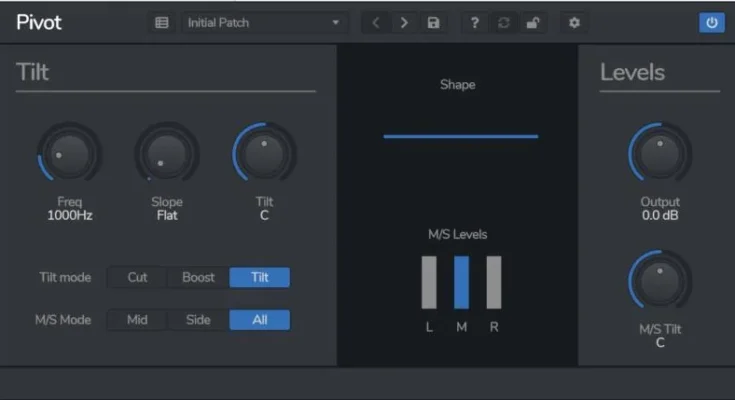Select Tilt in the Tilt mode row
Image resolution: width=735 pixels, height=400 pixels.
(259, 277)
